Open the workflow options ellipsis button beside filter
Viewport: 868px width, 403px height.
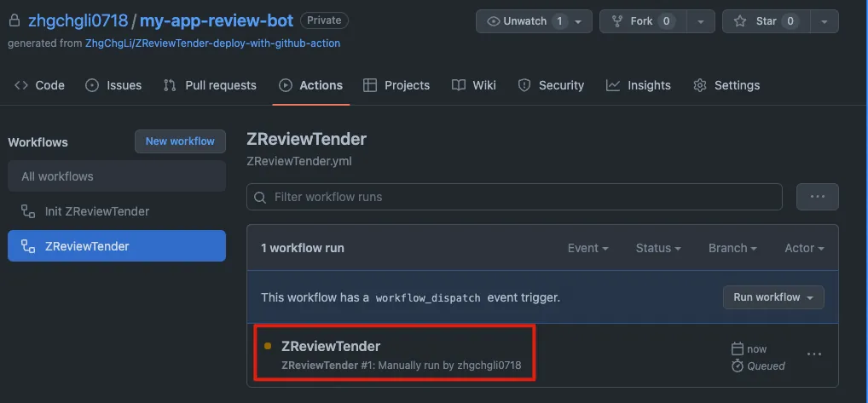point(817,197)
